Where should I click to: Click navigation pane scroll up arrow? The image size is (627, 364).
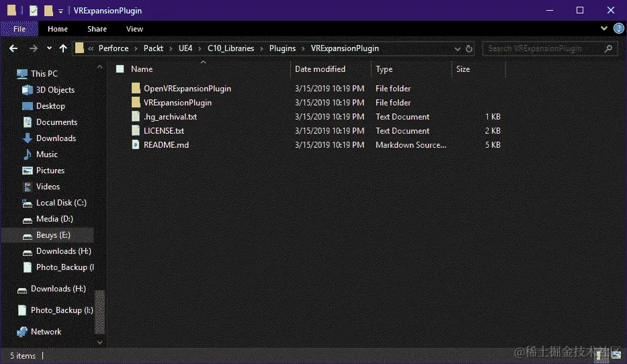(x=99, y=66)
